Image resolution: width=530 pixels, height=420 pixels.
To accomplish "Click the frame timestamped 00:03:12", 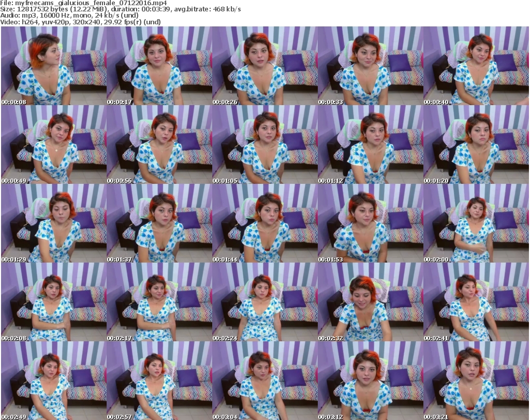I will (371, 381).
